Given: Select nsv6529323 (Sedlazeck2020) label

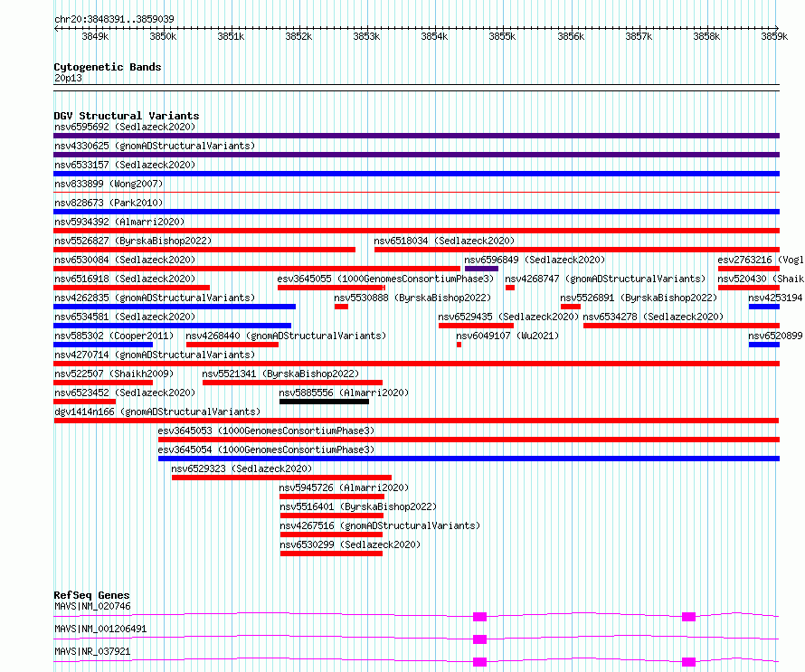Looking at the screenshot, I should [x=241, y=469].
